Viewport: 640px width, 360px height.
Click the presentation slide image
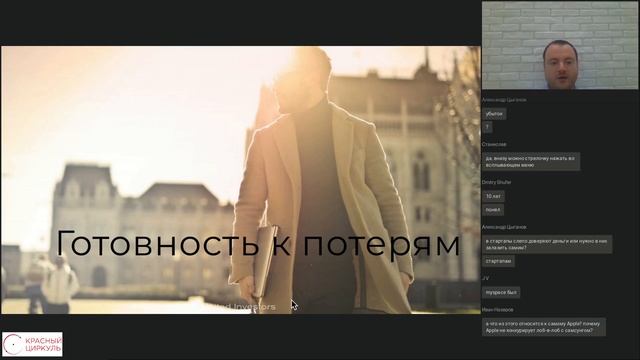pos(241,180)
